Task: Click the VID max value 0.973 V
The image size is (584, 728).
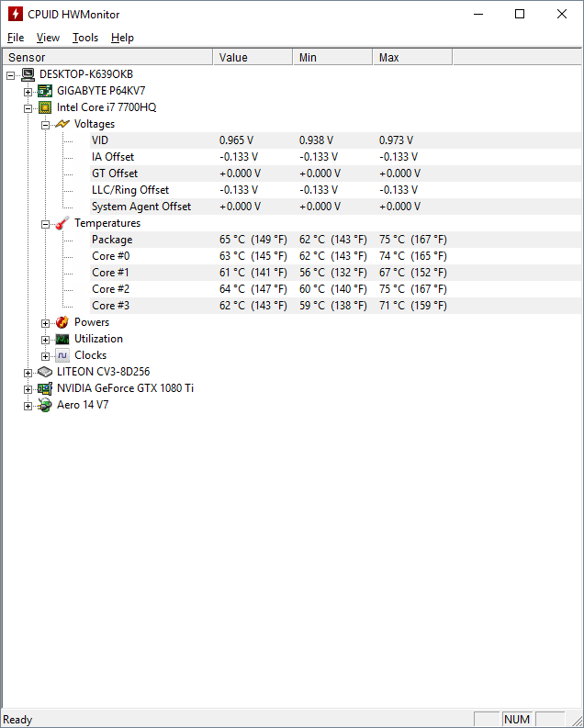Action: (x=396, y=140)
